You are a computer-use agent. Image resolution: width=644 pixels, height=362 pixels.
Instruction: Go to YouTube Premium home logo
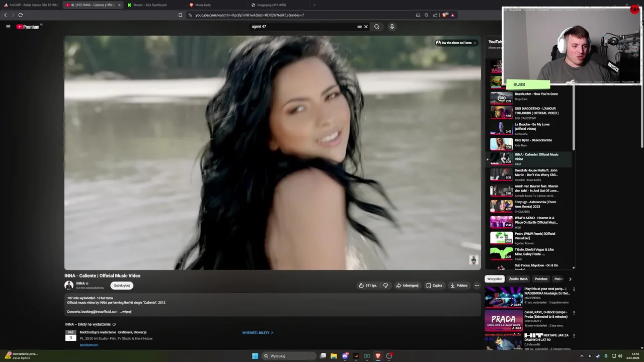[x=28, y=27]
